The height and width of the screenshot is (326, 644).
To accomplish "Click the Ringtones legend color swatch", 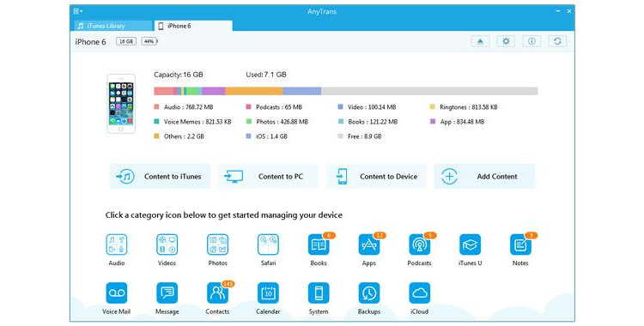I will (433, 107).
